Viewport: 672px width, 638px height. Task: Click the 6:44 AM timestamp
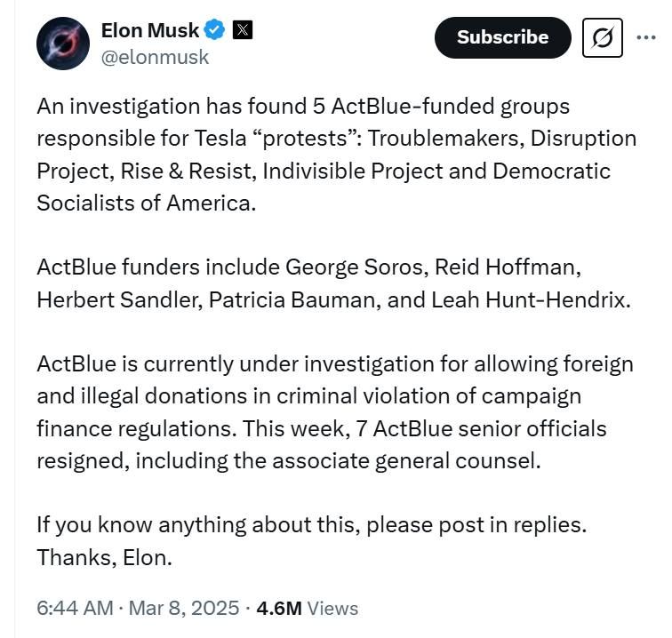pyautogui.click(x=75, y=608)
